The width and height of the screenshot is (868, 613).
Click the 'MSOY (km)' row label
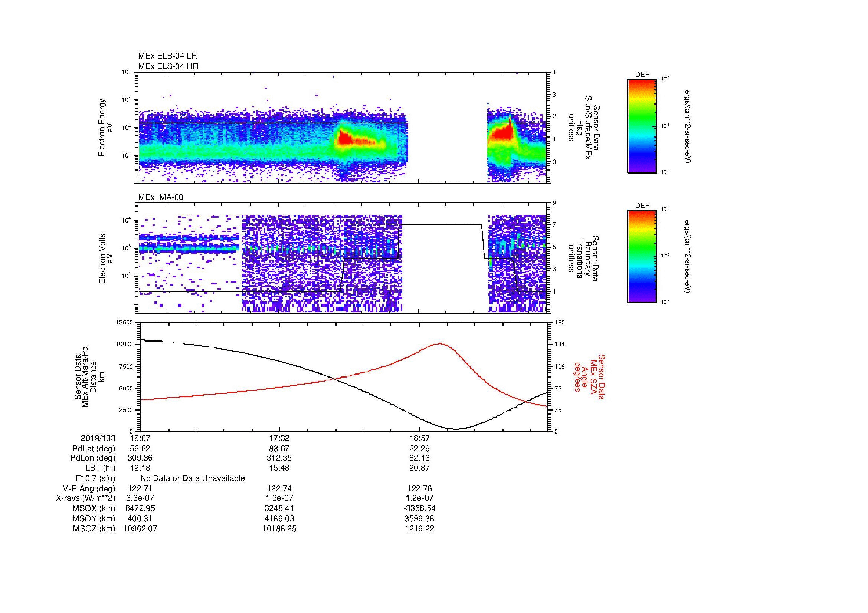coord(94,519)
